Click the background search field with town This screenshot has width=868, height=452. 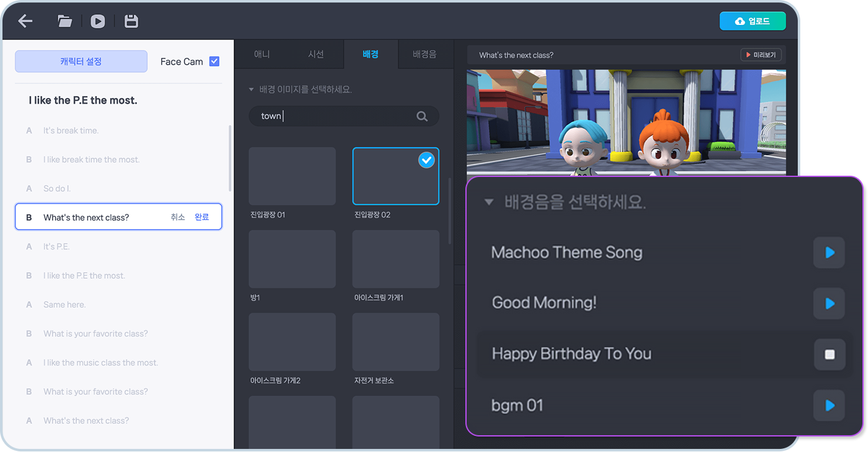coord(344,116)
